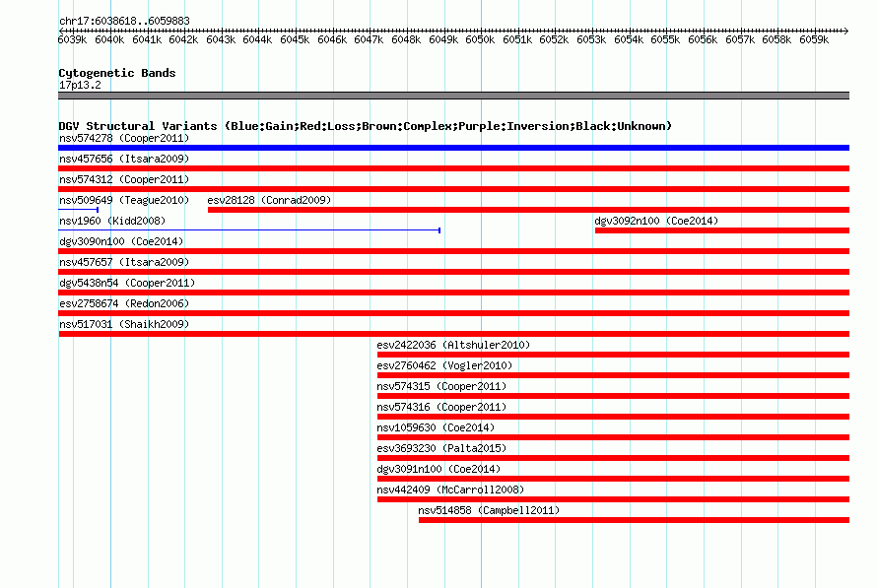Image resolution: width=877 pixels, height=588 pixels.
Task: Click the nsv574278 (Cooper2011) variant label
Action: click(x=124, y=138)
